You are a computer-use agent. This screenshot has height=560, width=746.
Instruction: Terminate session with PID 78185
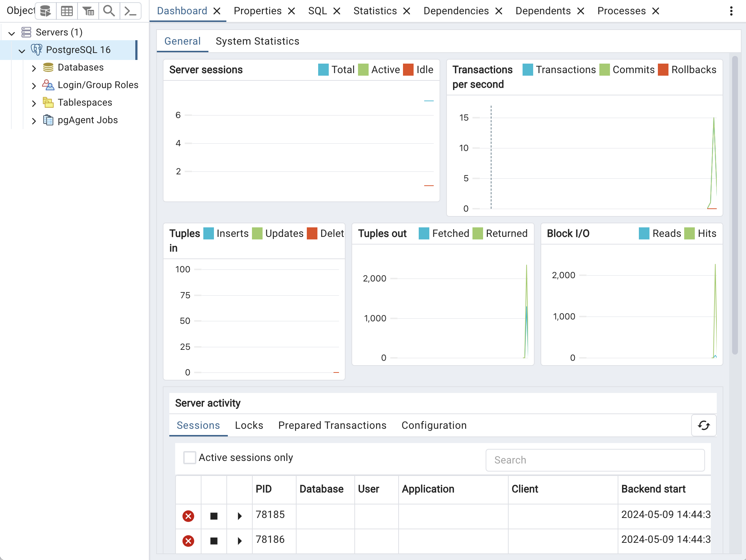pos(188,516)
